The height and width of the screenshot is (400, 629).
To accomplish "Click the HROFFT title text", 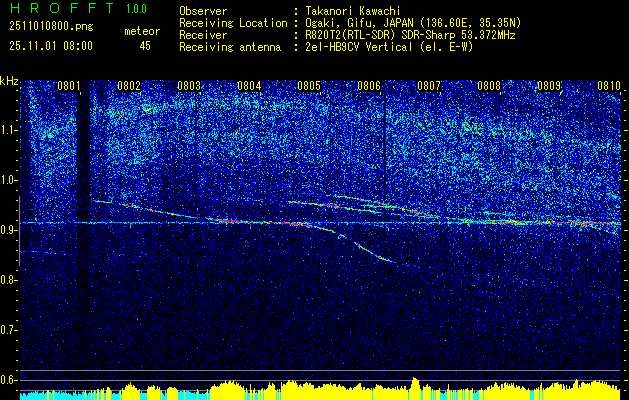I will [x=61, y=8].
